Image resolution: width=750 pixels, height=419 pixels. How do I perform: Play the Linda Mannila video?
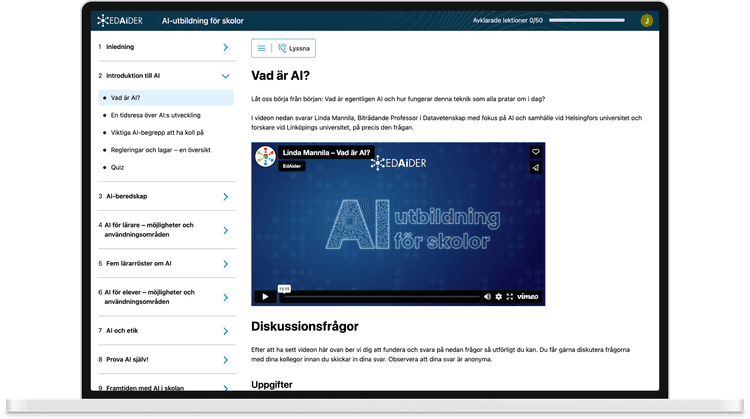pyautogui.click(x=265, y=296)
